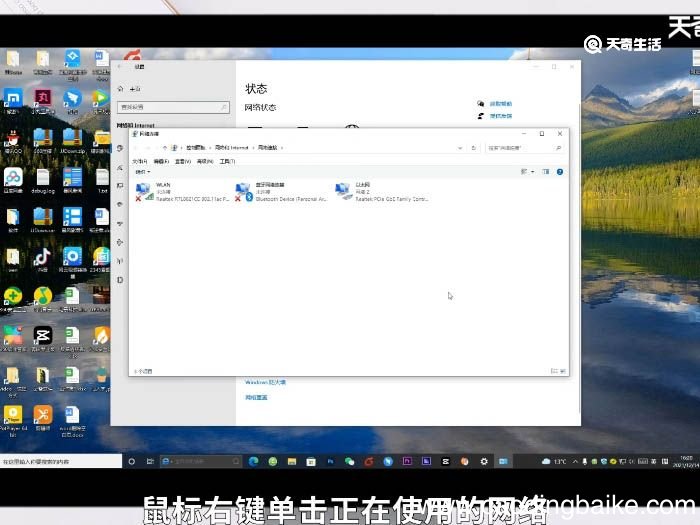Open the Tools (工具) menu
Screen dimensions: 700x525
[227, 161]
